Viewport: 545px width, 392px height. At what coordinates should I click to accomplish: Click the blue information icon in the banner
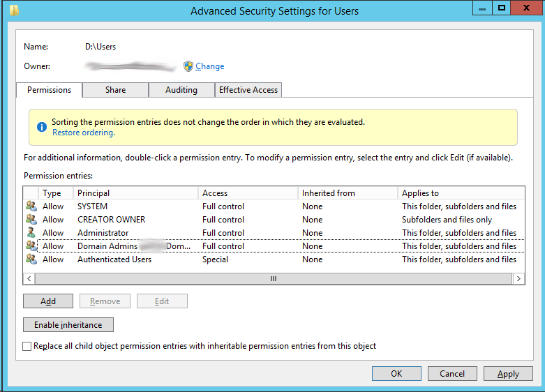point(42,127)
